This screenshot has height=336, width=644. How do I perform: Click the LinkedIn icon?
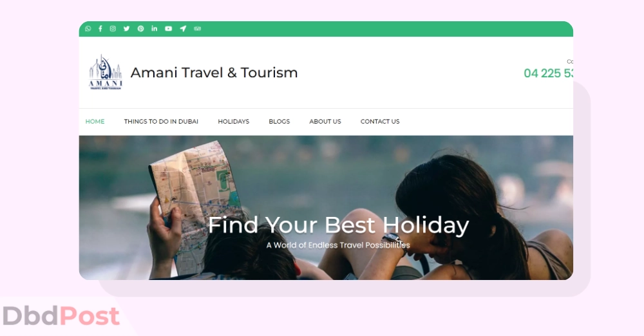pos(155,28)
